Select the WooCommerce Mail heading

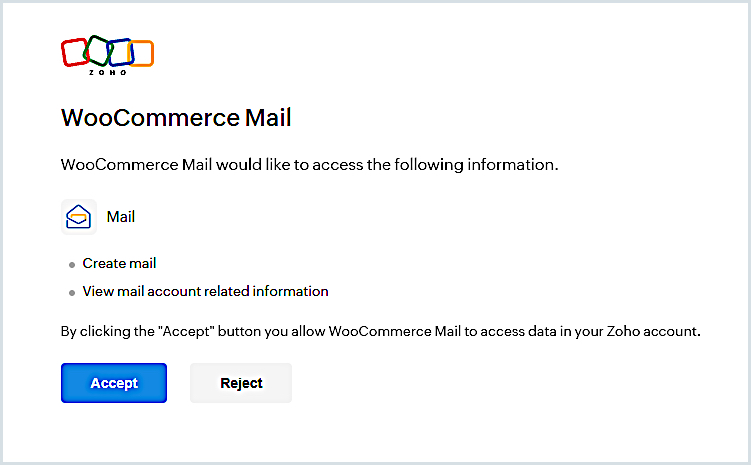tap(176, 118)
